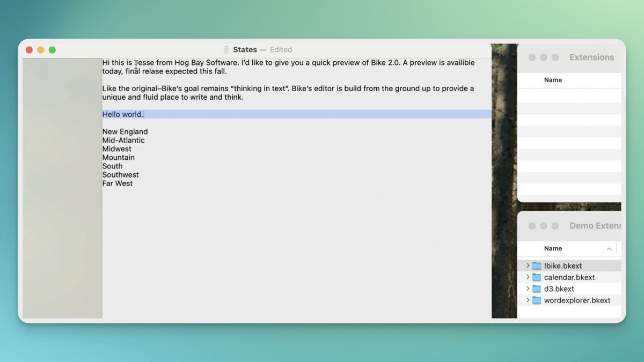Expand the wordexplorer.bkext chevron
Screen dimensions: 644x362
tap(529, 300)
